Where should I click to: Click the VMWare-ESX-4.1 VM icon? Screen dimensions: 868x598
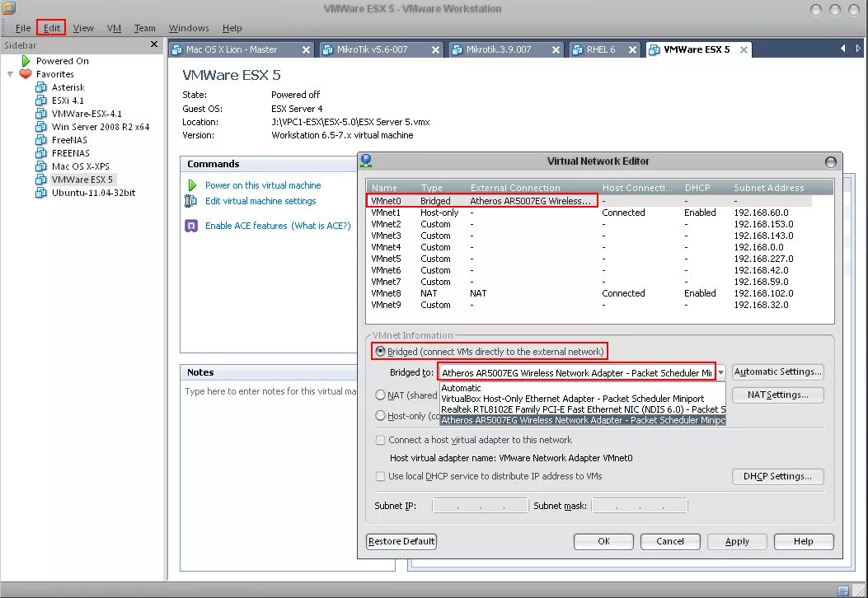(x=41, y=114)
